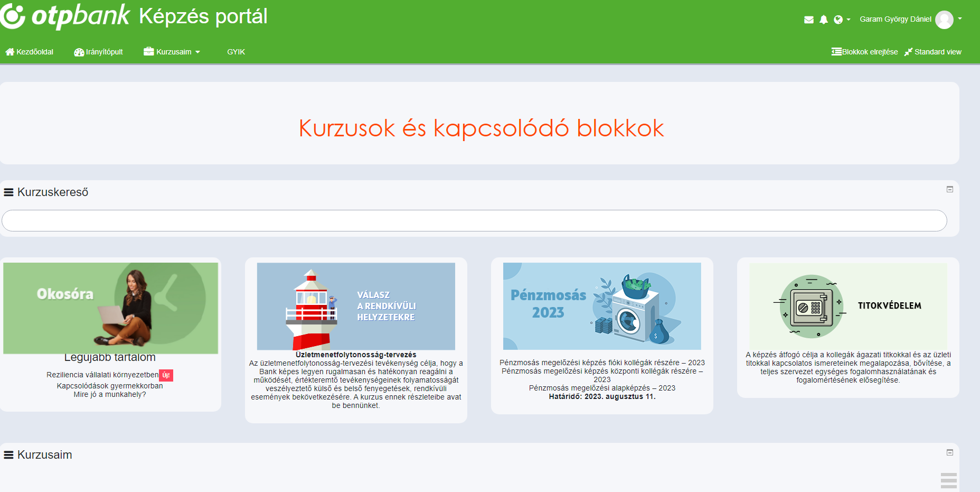The height and width of the screenshot is (492, 980).
Task: Click the Kurzuskereső hamburger icon
Action: (8, 192)
